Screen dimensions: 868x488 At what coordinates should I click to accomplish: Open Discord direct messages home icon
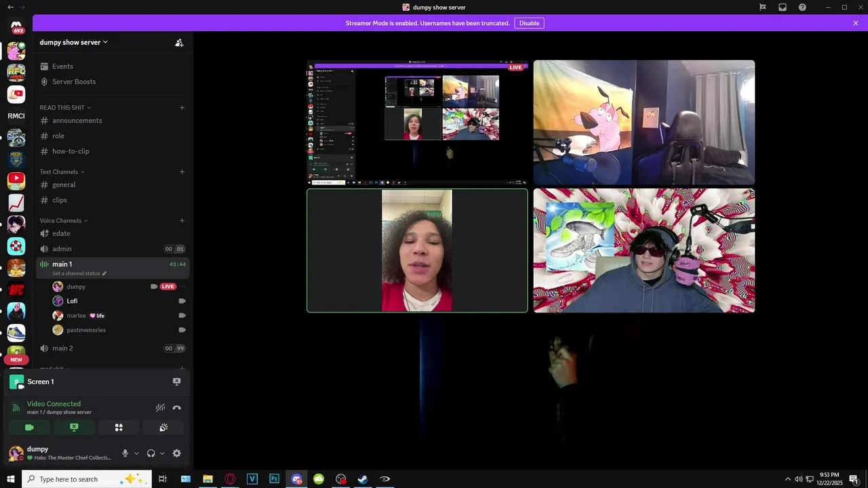click(x=16, y=26)
